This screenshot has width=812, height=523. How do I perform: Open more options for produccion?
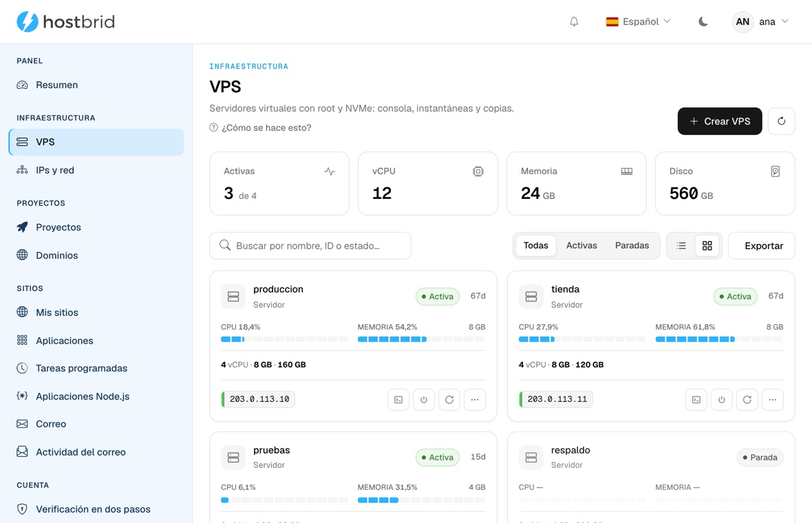(475, 400)
